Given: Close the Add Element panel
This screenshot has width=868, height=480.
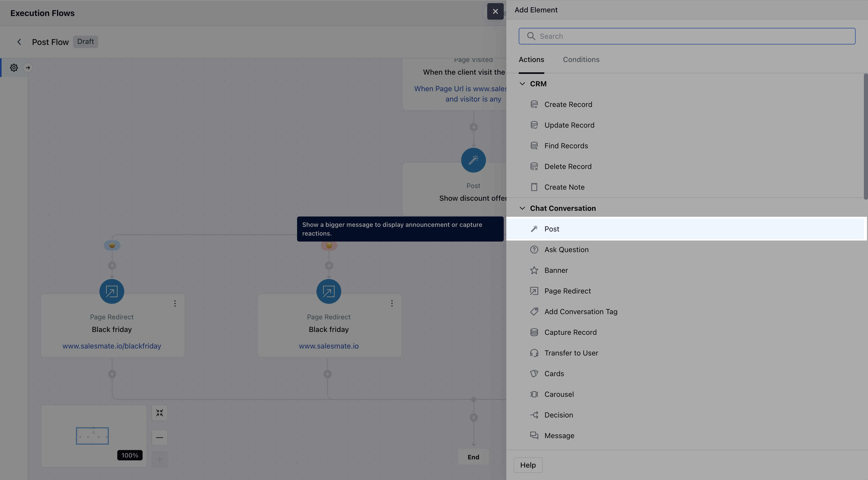Looking at the screenshot, I should pyautogui.click(x=495, y=11).
